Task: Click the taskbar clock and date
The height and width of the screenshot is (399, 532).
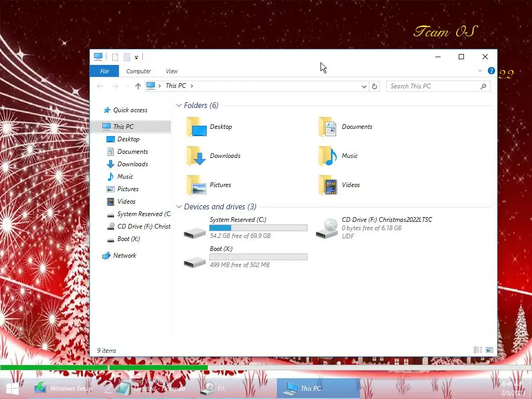Action: (513, 389)
